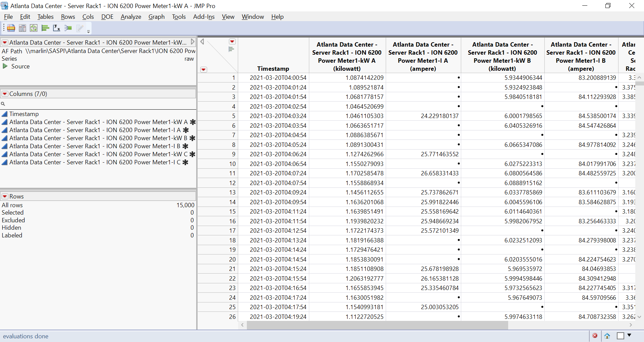Click the Timestamp column header
The height and width of the screenshot is (342, 644).
273,68
